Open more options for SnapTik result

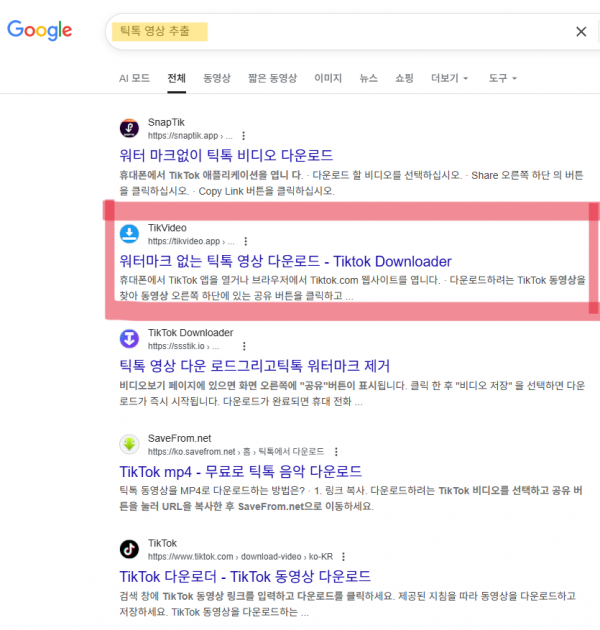click(244, 136)
